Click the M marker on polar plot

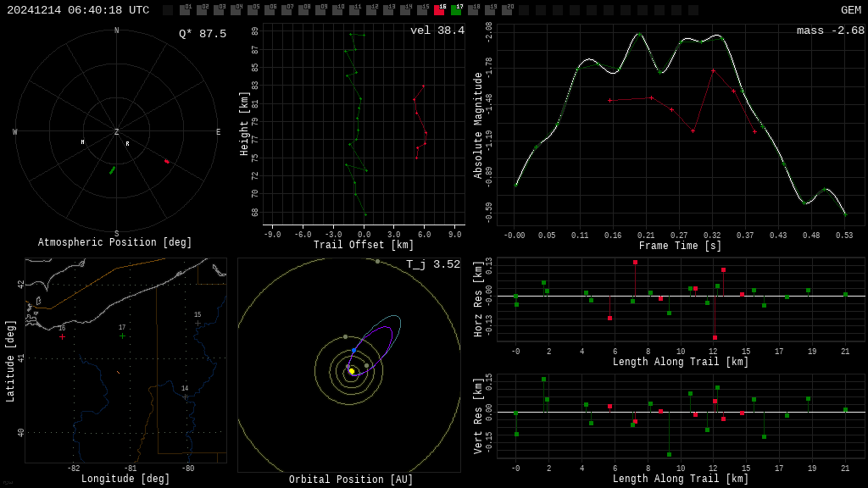(x=82, y=142)
